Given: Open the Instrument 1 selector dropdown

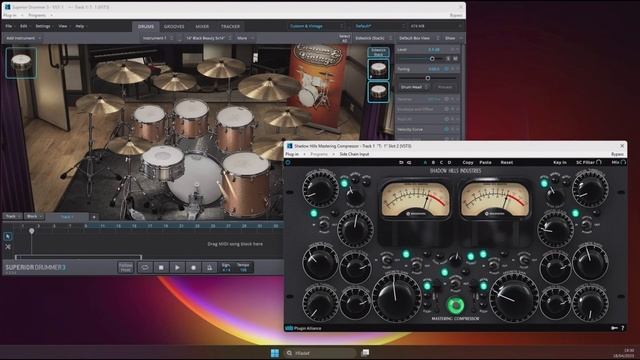Looking at the screenshot, I should (158, 38).
